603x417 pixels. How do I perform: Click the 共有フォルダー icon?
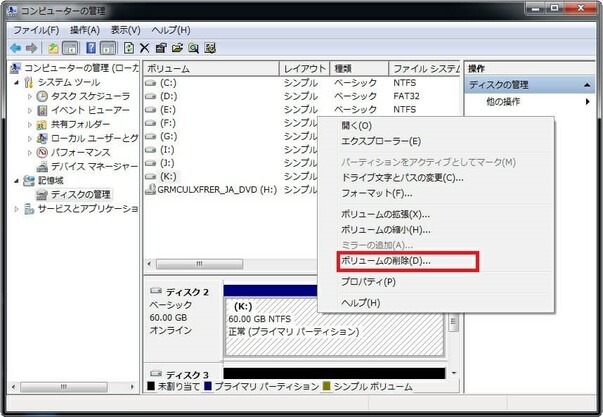[42, 124]
